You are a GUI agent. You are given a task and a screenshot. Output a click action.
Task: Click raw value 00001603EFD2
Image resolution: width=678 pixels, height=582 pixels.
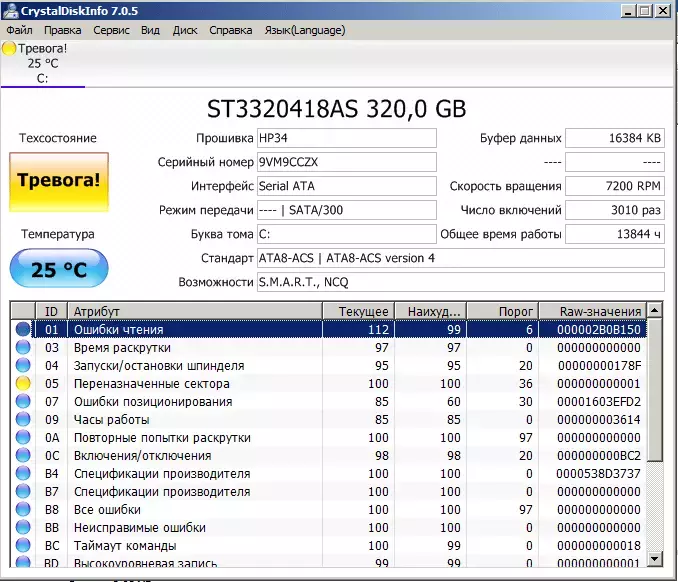pyautogui.click(x=599, y=402)
